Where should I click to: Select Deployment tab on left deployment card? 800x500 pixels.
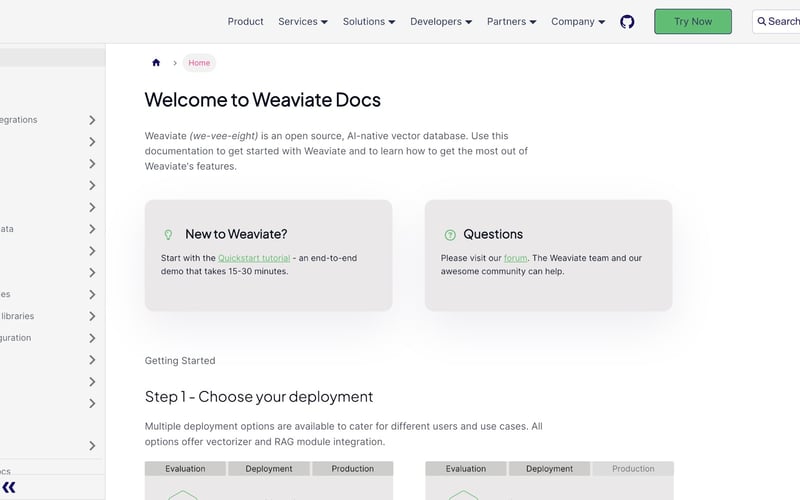(269, 468)
